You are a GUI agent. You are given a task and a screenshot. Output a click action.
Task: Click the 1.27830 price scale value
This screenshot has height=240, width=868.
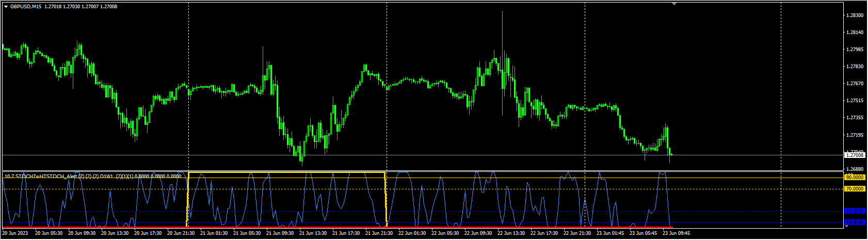[x=855, y=67]
